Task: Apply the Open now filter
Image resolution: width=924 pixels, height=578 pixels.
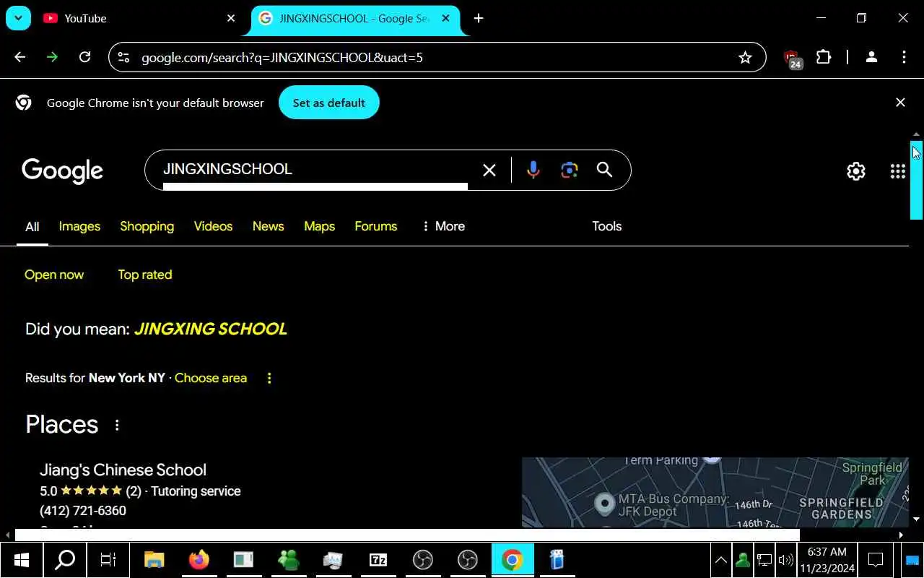Action: coord(54,275)
